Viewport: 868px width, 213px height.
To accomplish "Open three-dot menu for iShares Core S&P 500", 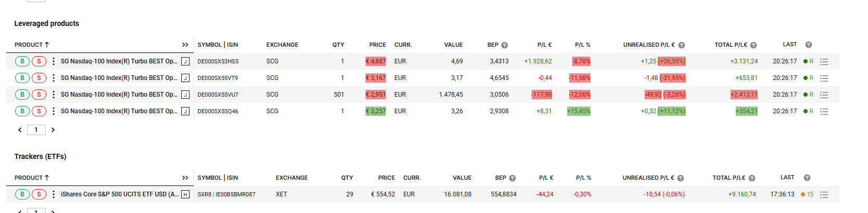I will click(53, 194).
